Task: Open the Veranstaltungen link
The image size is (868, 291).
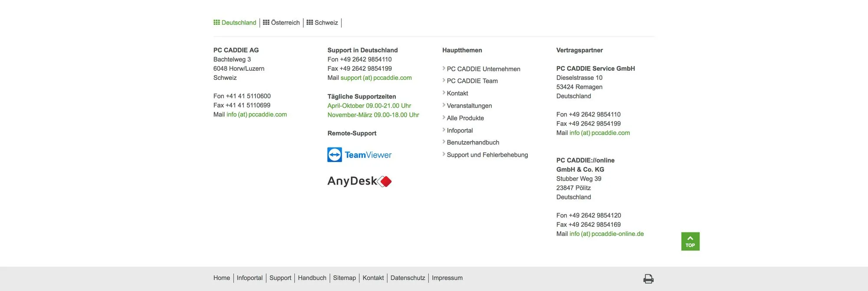Action: [469, 106]
